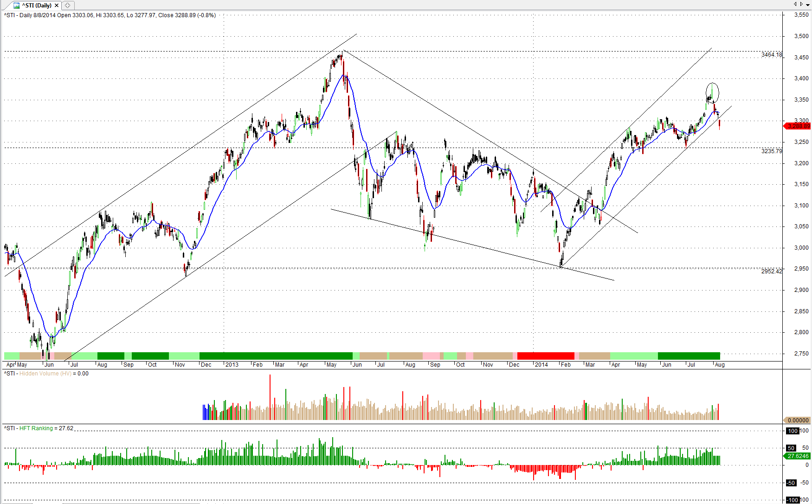Select the ^STI (Daily) chart tab

click(36, 6)
